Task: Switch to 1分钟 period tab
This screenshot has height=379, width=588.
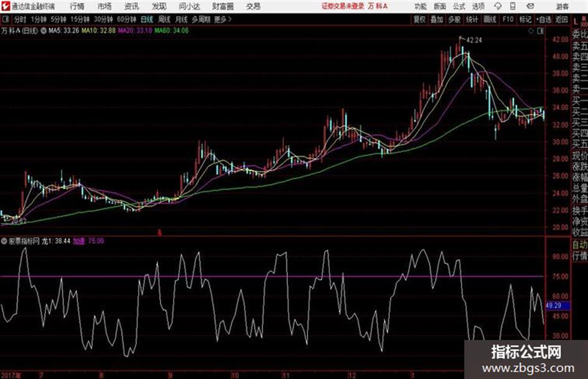Action: click(x=38, y=19)
